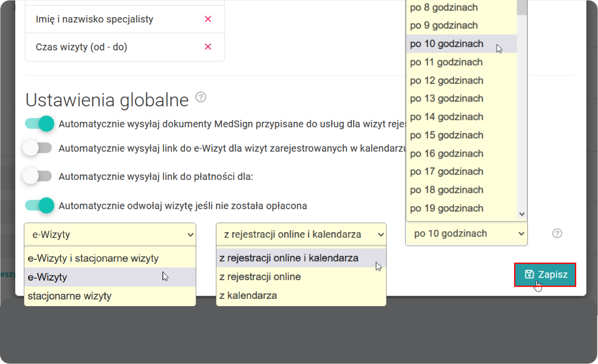Click the Zapisz save button
Screen dimensions: 598x364
[545, 274]
